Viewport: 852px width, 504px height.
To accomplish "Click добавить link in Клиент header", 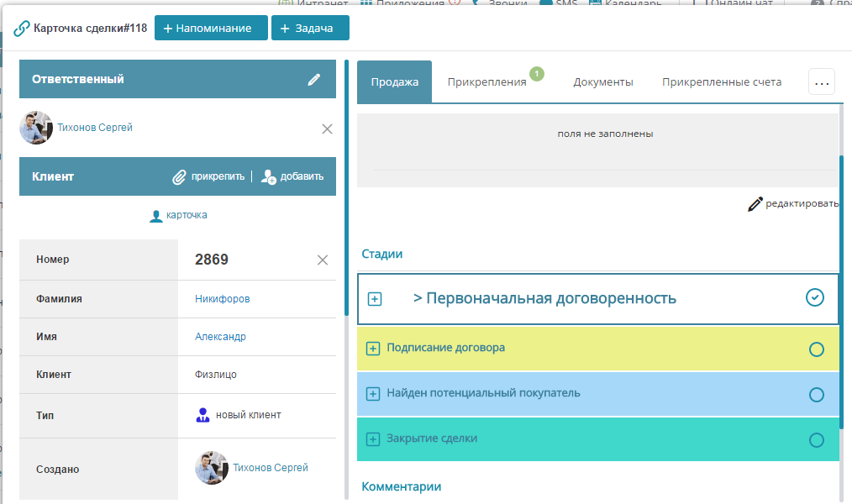I will pos(302,176).
